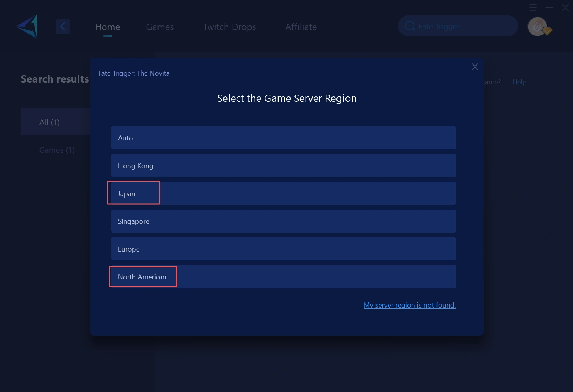
Task: Select the All (1) filter
Action: click(49, 122)
